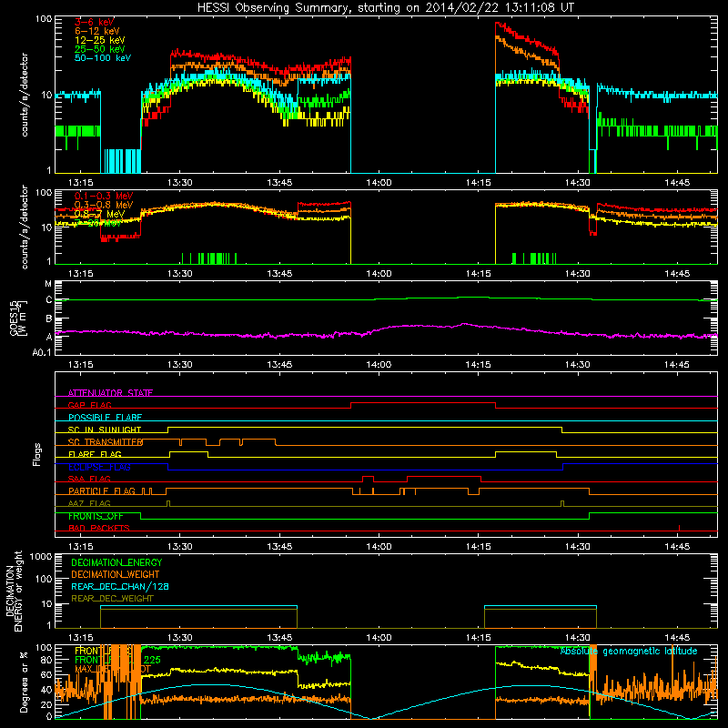Click the SAA_FLAG label
728x728 pixels.
click(x=89, y=479)
